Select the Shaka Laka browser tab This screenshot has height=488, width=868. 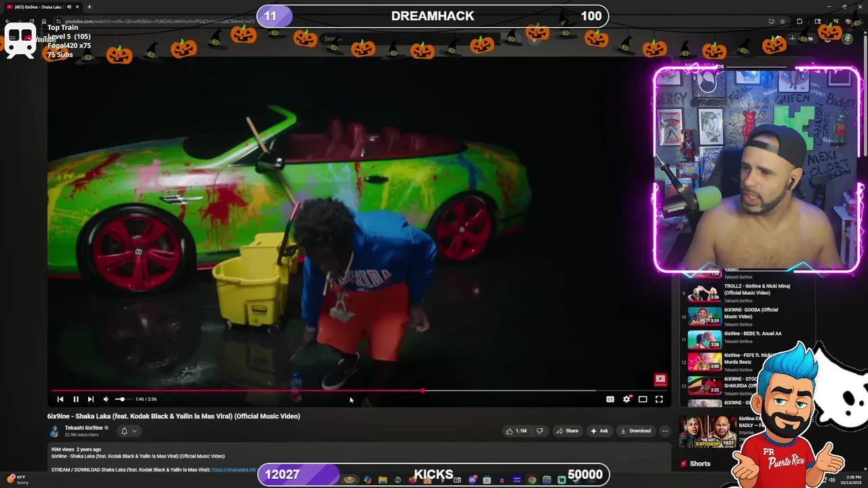pyautogui.click(x=42, y=7)
